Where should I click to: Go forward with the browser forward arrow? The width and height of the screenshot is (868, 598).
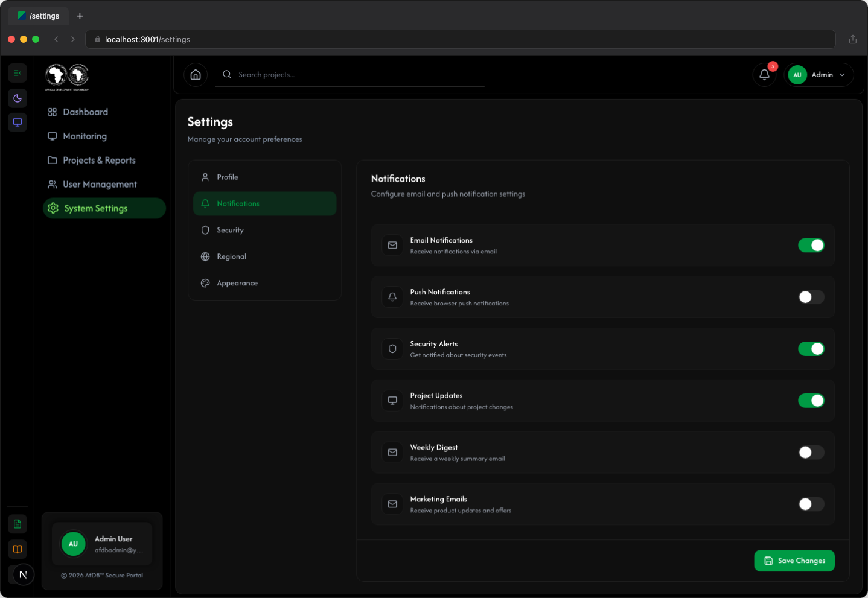point(73,39)
